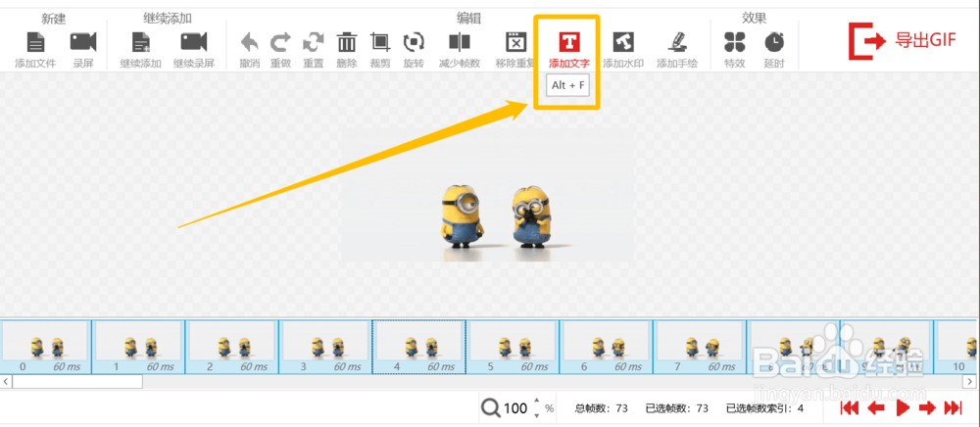Start screen recording with 录屏
Viewport: 980px width, 427px height.
83,42
